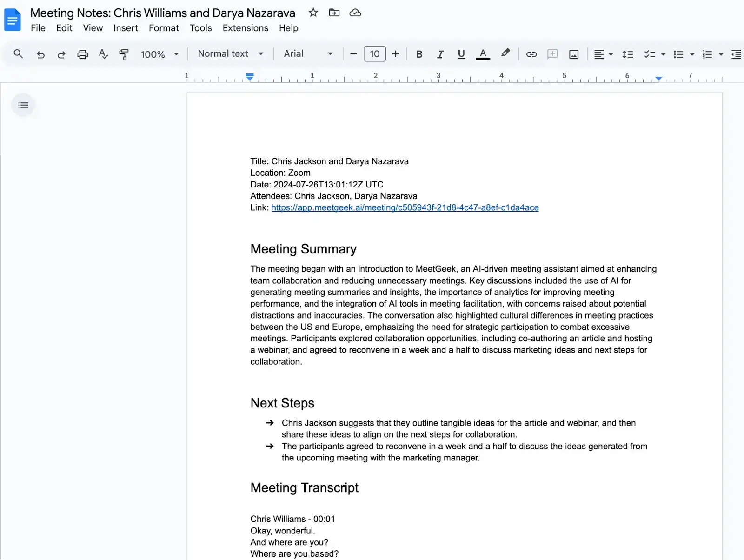This screenshot has width=744, height=560.
Task: Select the paint format roller icon
Action: point(124,54)
